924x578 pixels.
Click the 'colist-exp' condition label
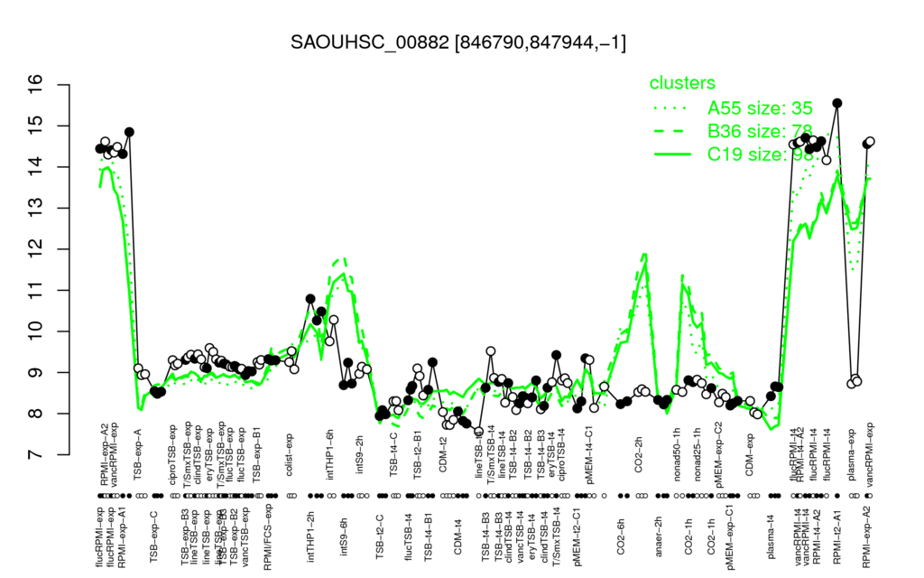[x=290, y=455]
